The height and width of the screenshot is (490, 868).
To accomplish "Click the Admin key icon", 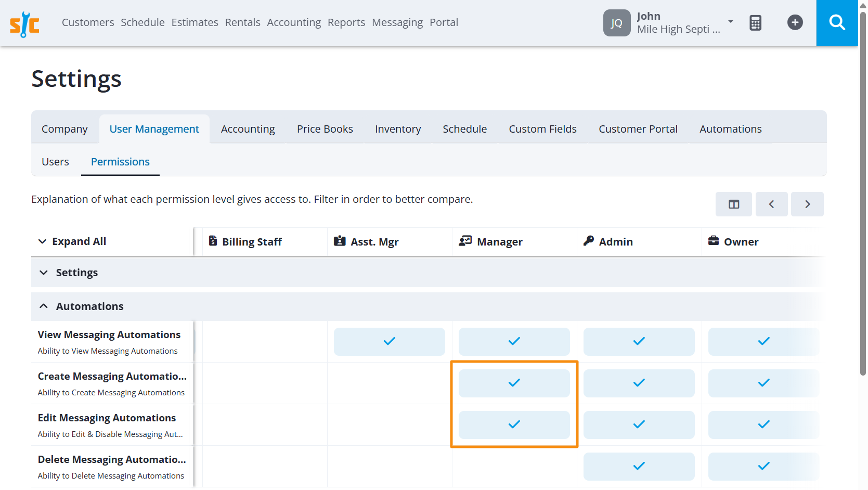I will coord(588,241).
